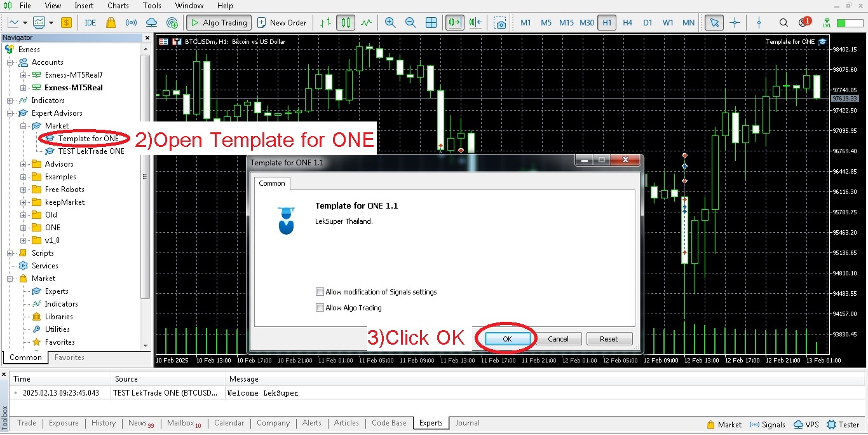Select the M15 timeframe

566,23
